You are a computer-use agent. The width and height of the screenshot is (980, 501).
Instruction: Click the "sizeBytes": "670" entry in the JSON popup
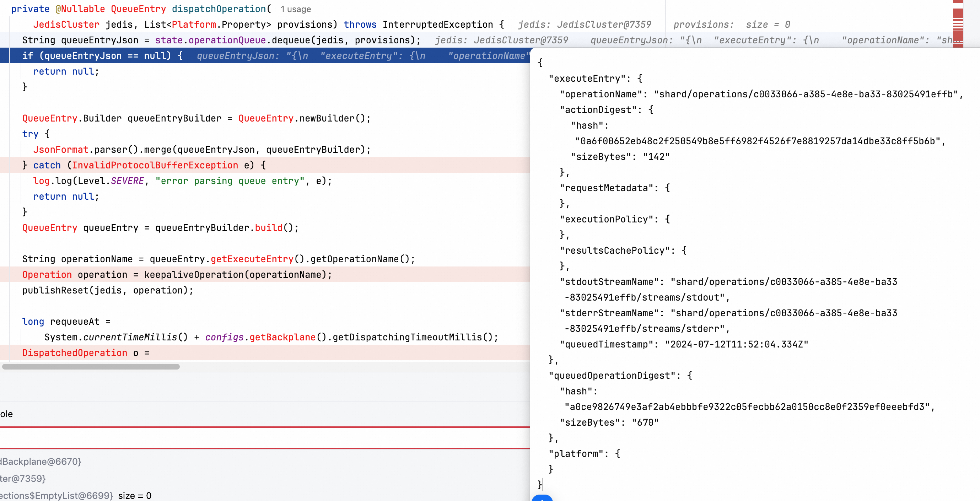coord(609,422)
